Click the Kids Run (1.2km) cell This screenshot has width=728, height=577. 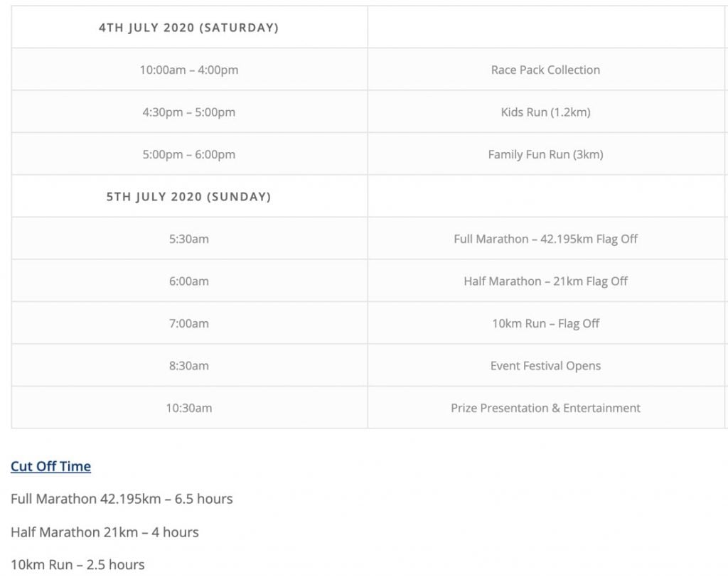click(546, 112)
